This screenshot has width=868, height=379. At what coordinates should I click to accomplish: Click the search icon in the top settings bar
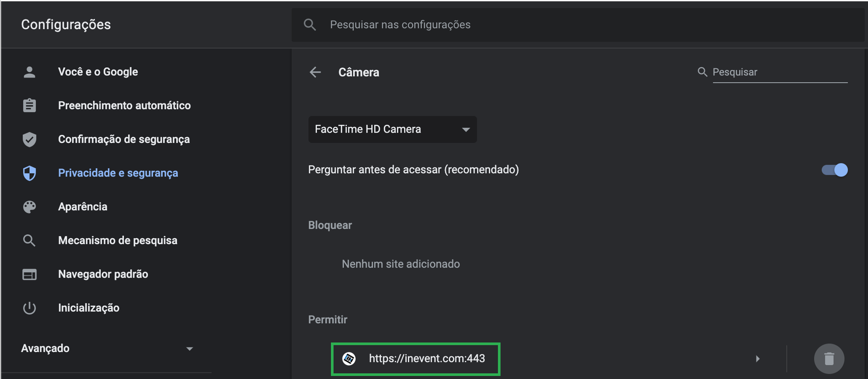click(x=310, y=25)
